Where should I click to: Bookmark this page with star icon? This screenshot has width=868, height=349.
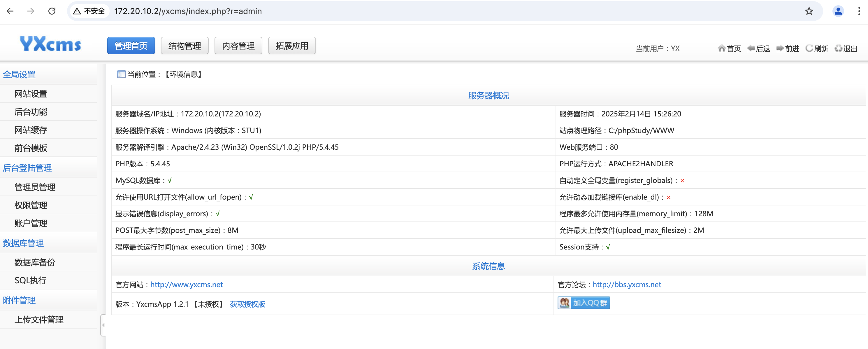809,11
